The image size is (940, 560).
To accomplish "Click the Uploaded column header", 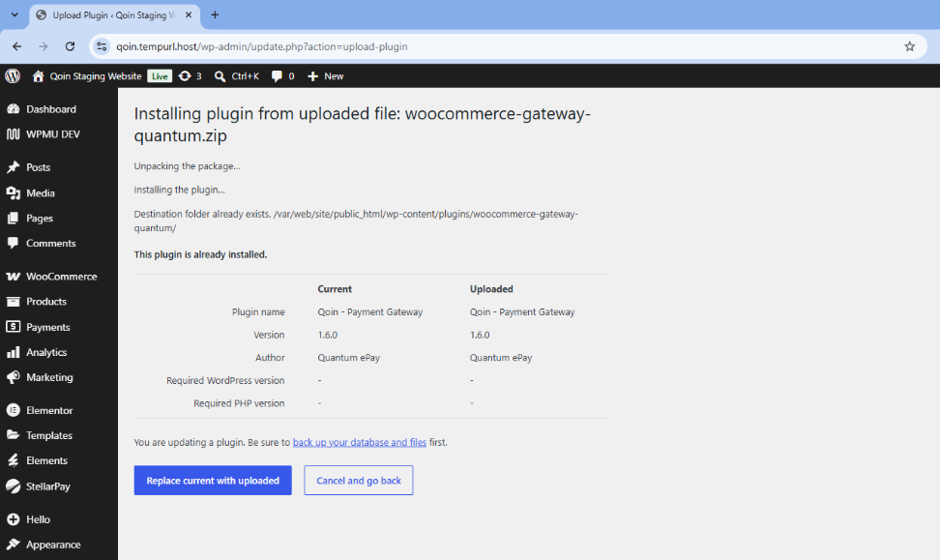I will (491, 289).
